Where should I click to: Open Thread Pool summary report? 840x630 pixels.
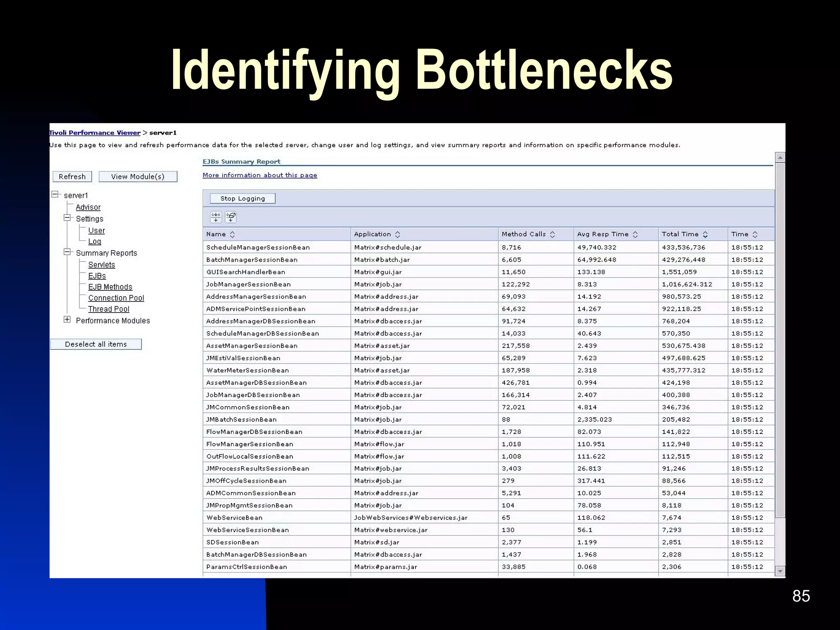click(109, 309)
